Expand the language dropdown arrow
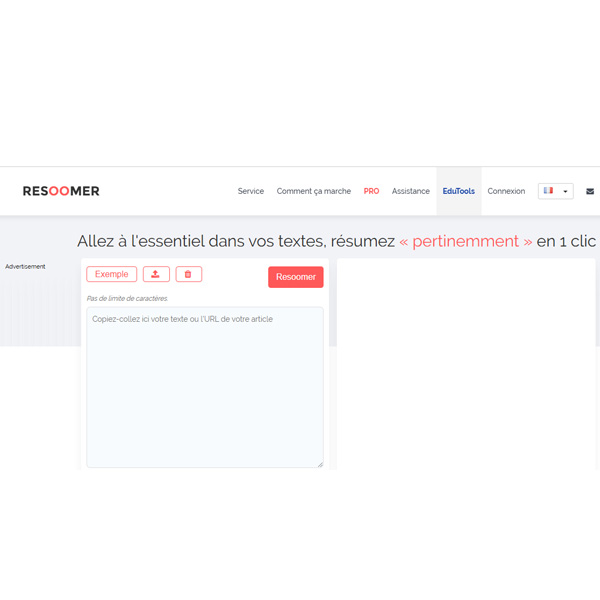The image size is (600, 600). pos(565,191)
